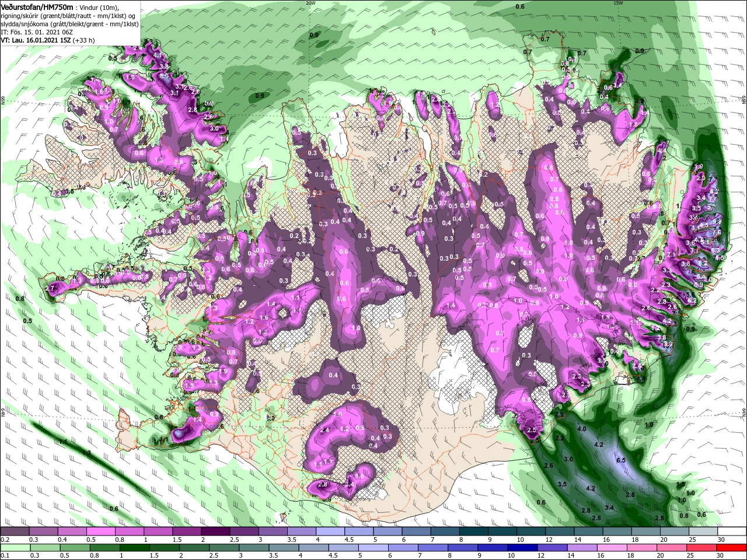Image resolution: width=747 pixels, height=560 pixels.
Task: Pick the dark teal swatch between 8 and 9, upper legend
Action: (x=474, y=531)
